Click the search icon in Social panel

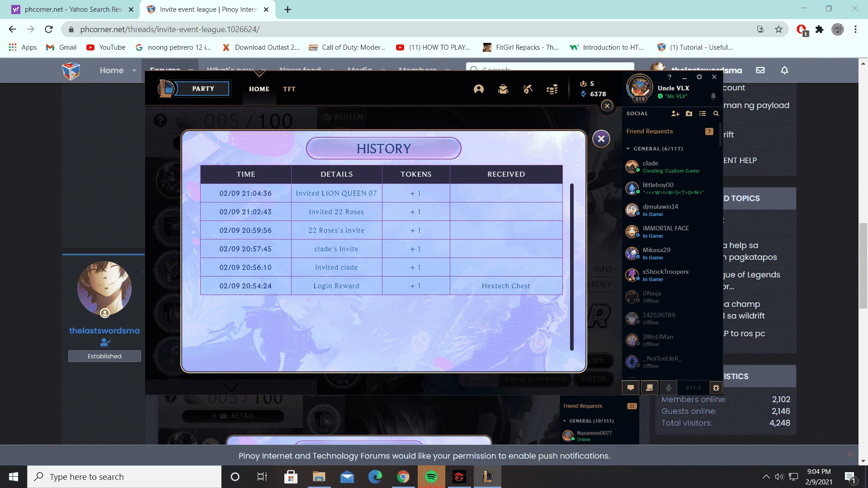716,113
